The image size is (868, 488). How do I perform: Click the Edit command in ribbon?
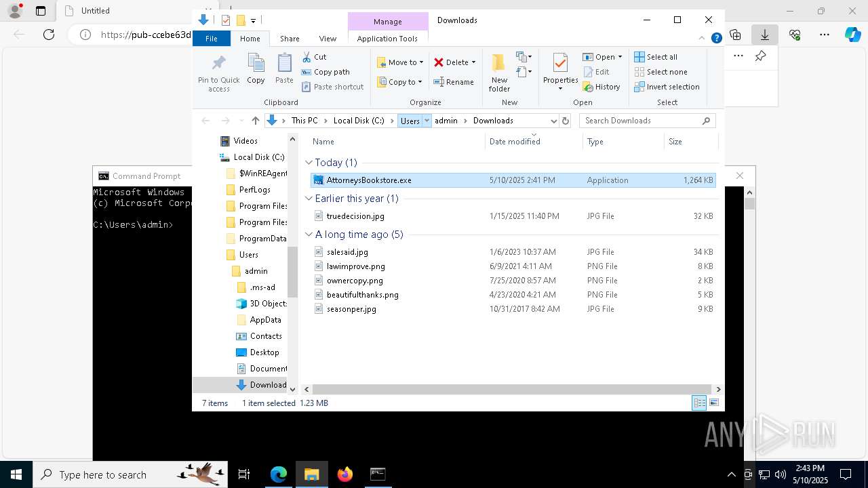[596, 72]
